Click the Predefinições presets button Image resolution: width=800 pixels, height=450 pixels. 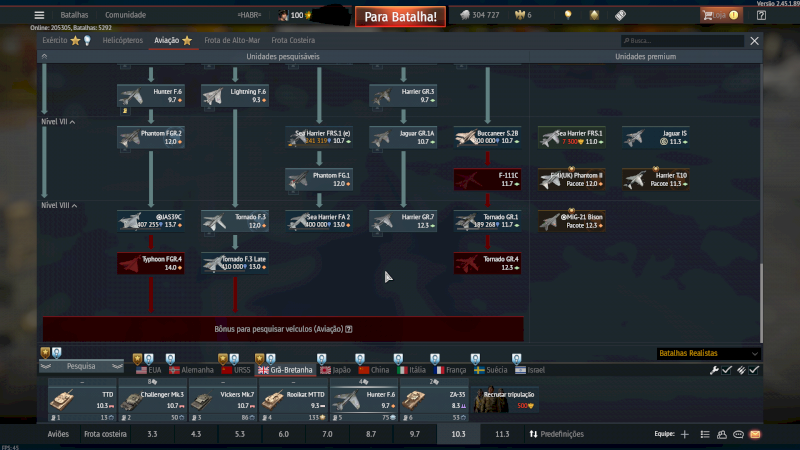coord(555,435)
